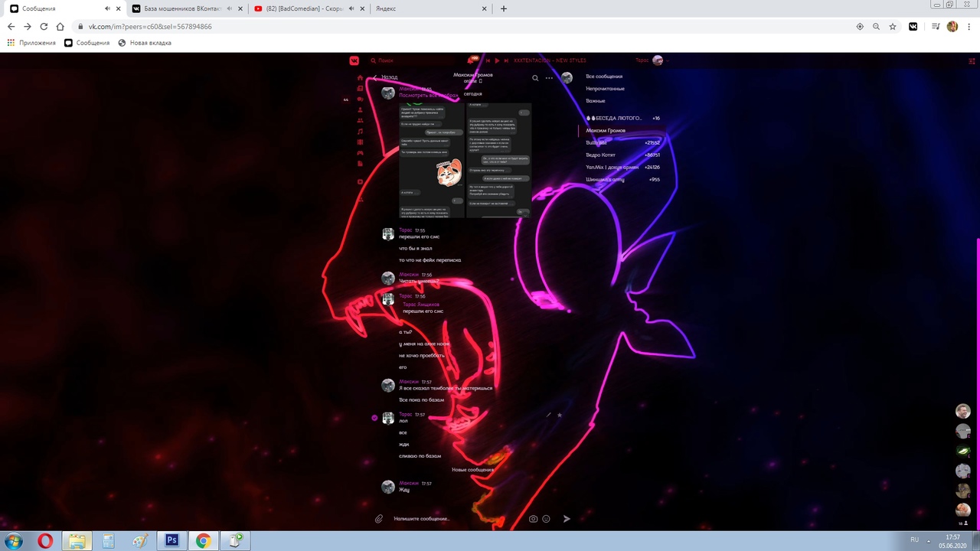Viewport: 980px width, 551px height.
Task: Open the three-dot chat actions menu
Action: [x=549, y=78]
